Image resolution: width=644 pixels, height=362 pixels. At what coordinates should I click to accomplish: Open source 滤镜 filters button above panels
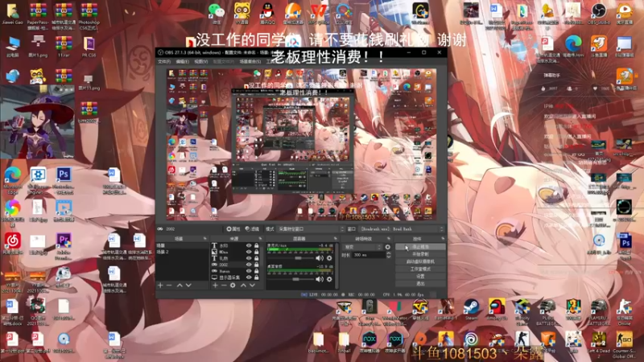[252, 229]
